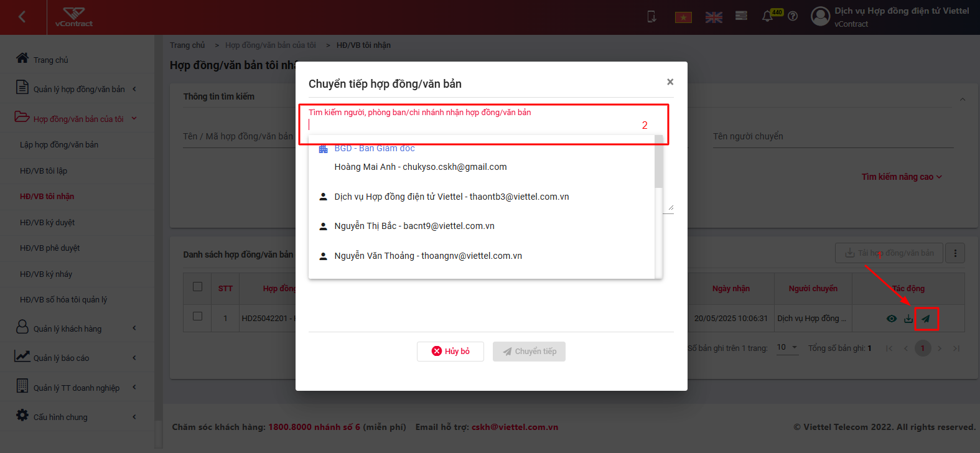Image resolution: width=980 pixels, height=453 pixels.
Task: View document using the eye icon
Action: 892,319
